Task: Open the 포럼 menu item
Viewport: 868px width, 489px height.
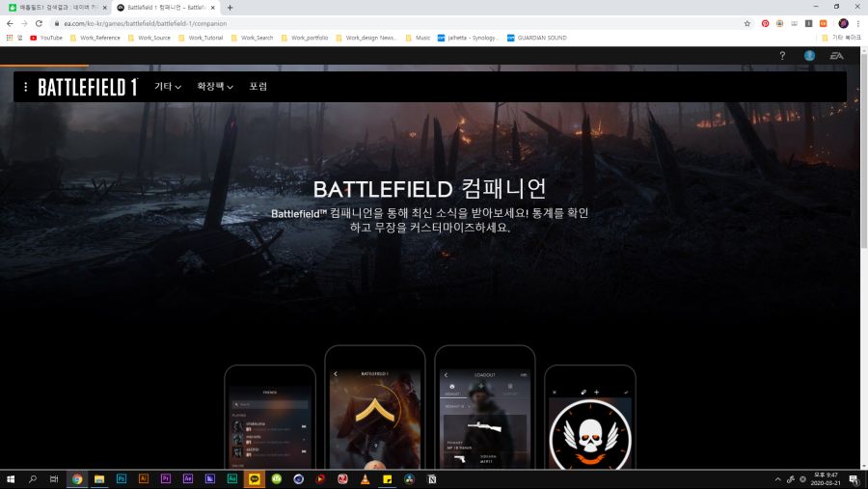Action: coord(258,87)
